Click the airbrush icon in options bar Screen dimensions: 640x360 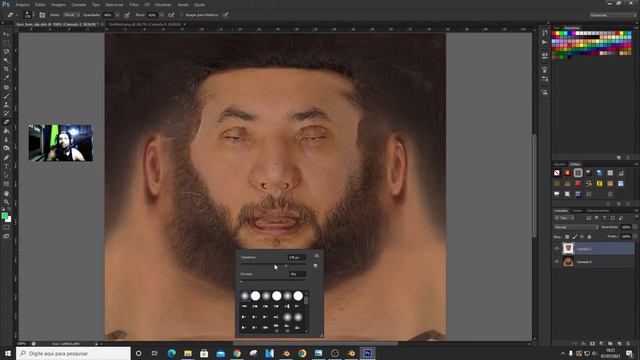point(171,15)
